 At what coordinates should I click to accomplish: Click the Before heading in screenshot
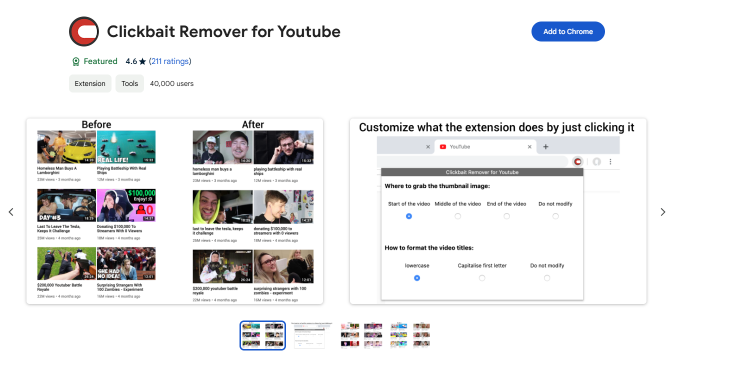(x=96, y=124)
